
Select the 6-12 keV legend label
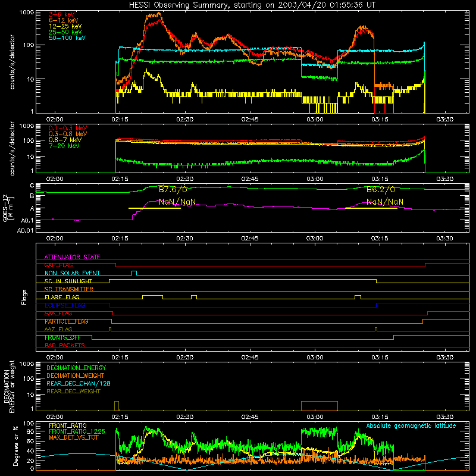coord(64,20)
